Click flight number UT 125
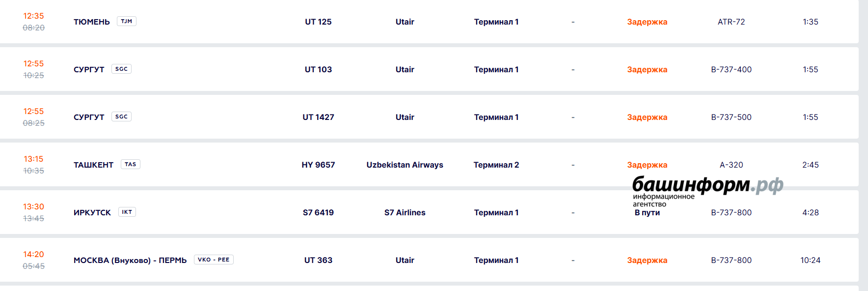This screenshot has width=868, height=291. tap(318, 22)
